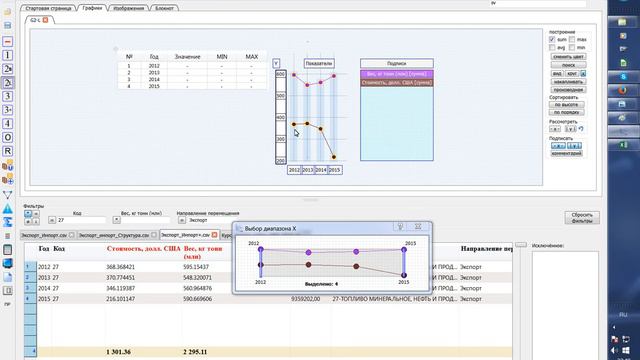Click the Вес, кг тонн filter input field
This screenshot has width=640, height=360.
pos(146,220)
